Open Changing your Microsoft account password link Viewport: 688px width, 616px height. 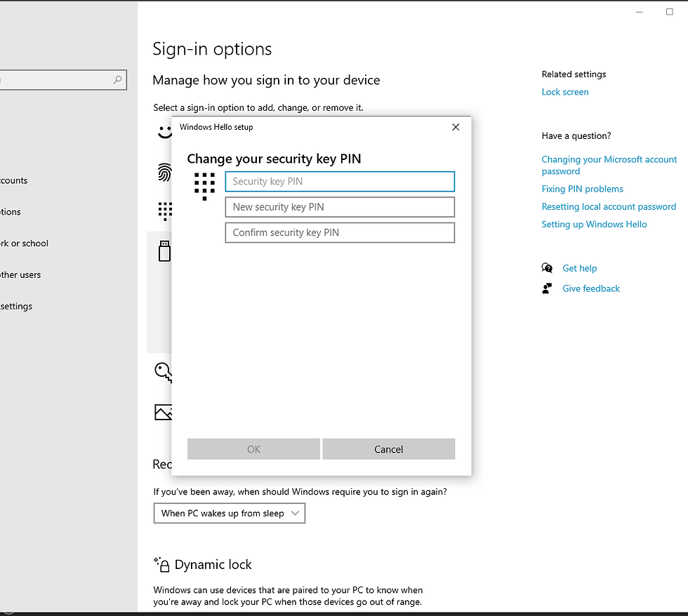(x=609, y=166)
